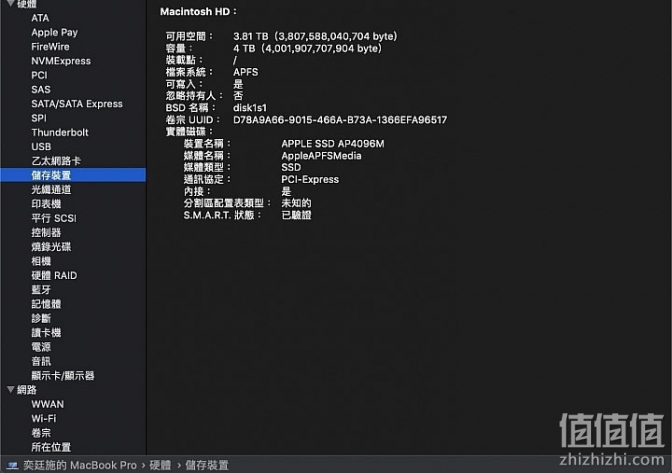The height and width of the screenshot is (473, 672).
Task: Select 控制器 controller entry
Action: [46, 233]
